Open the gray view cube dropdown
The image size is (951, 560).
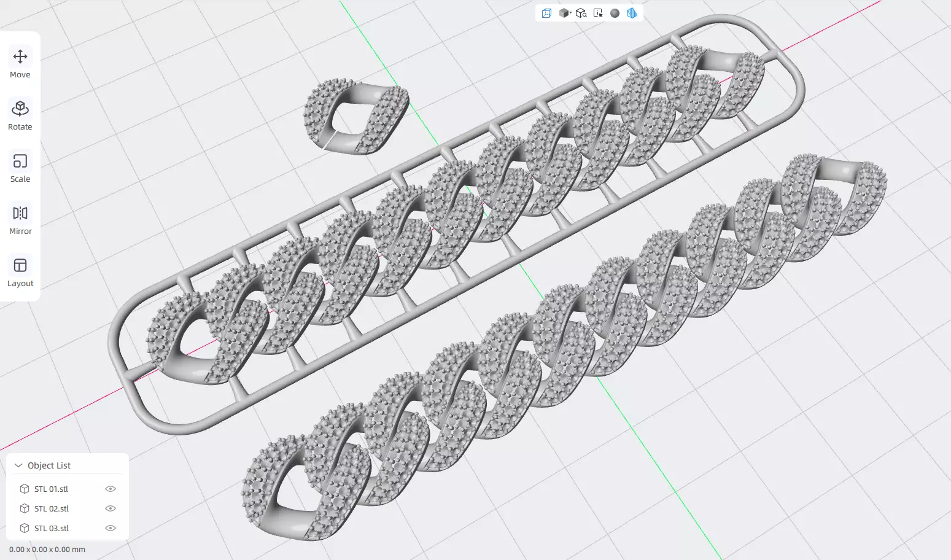(565, 13)
